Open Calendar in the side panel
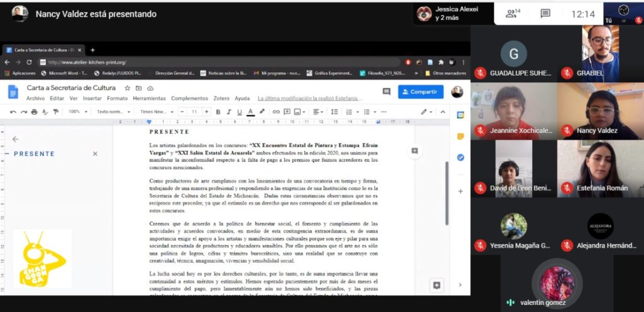644x312 pixels. coord(460,115)
